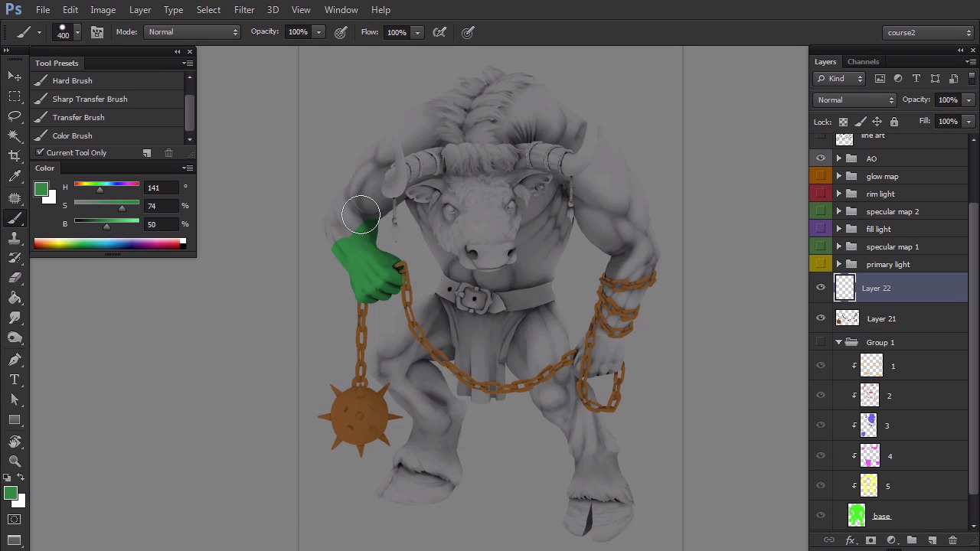Add a layer mask from Layers panel
The image size is (980, 551).
871,540
